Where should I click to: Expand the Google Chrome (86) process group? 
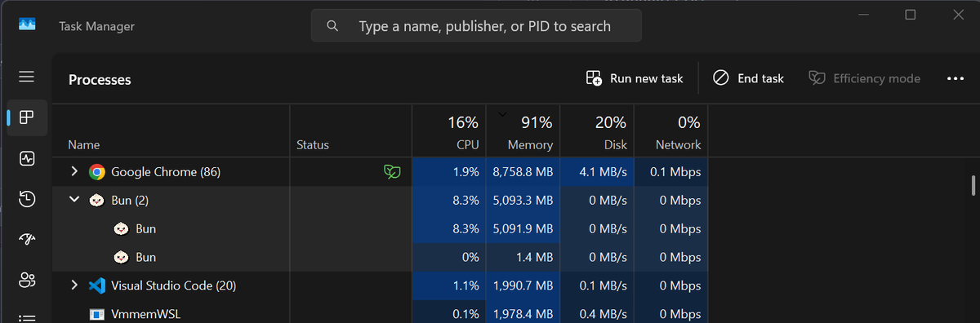click(x=74, y=172)
